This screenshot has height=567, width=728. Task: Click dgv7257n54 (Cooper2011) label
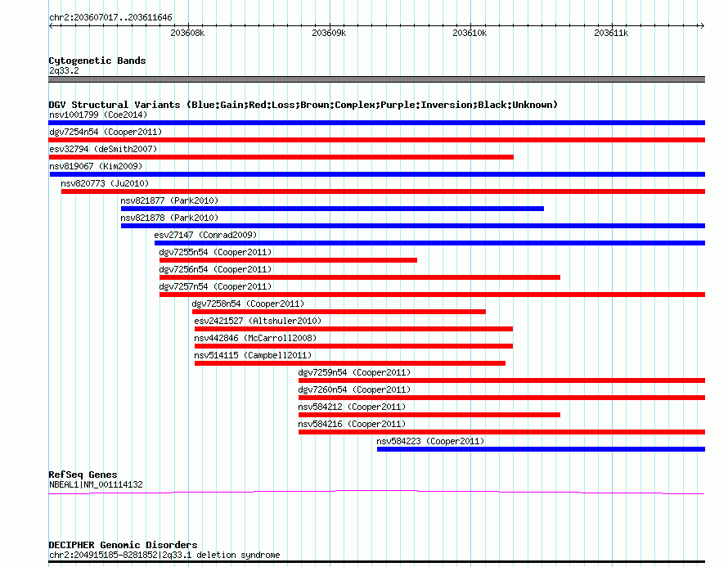(215, 286)
